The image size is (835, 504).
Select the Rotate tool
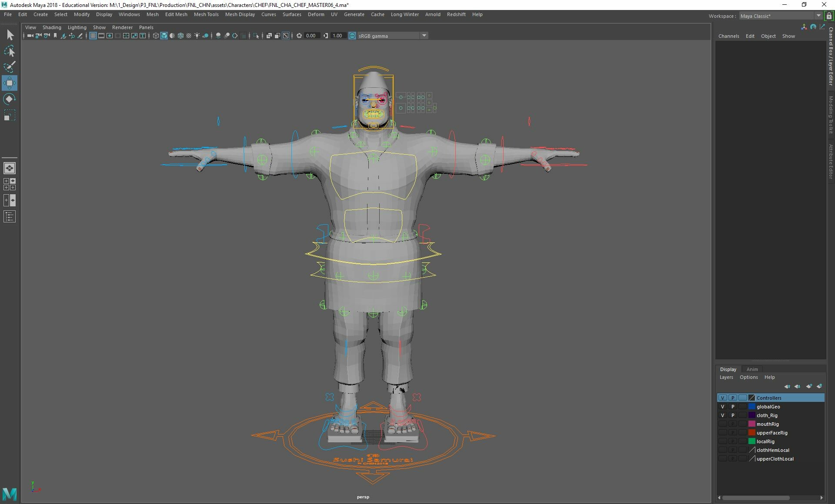coord(10,99)
